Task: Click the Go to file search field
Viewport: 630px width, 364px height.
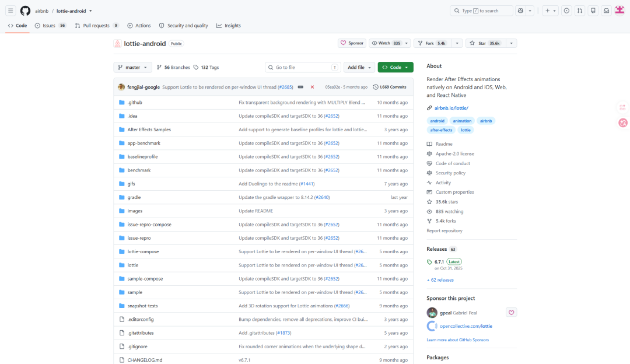Action: click(x=303, y=68)
